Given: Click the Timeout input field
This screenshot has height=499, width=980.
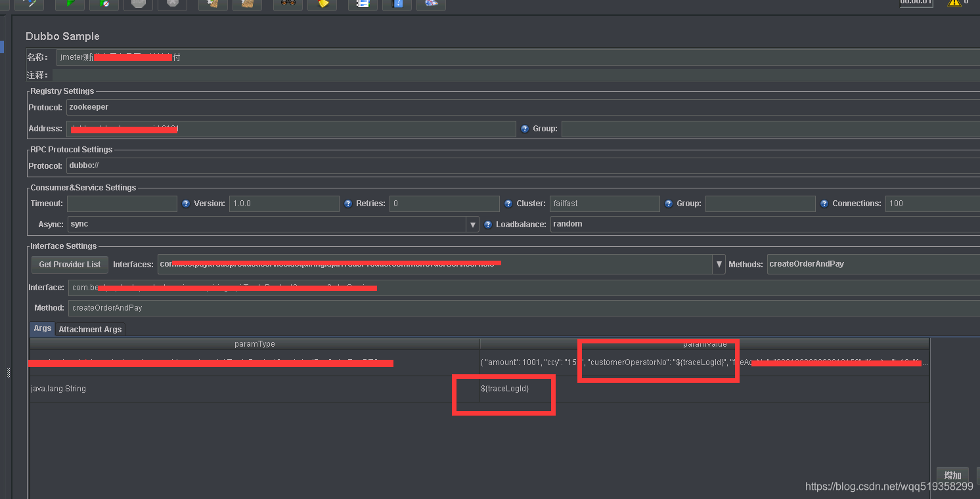Looking at the screenshot, I should 122,204.
